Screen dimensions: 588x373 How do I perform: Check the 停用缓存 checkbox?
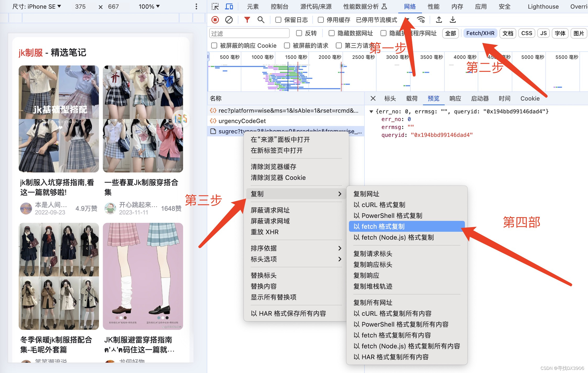(x=320, y=20)
